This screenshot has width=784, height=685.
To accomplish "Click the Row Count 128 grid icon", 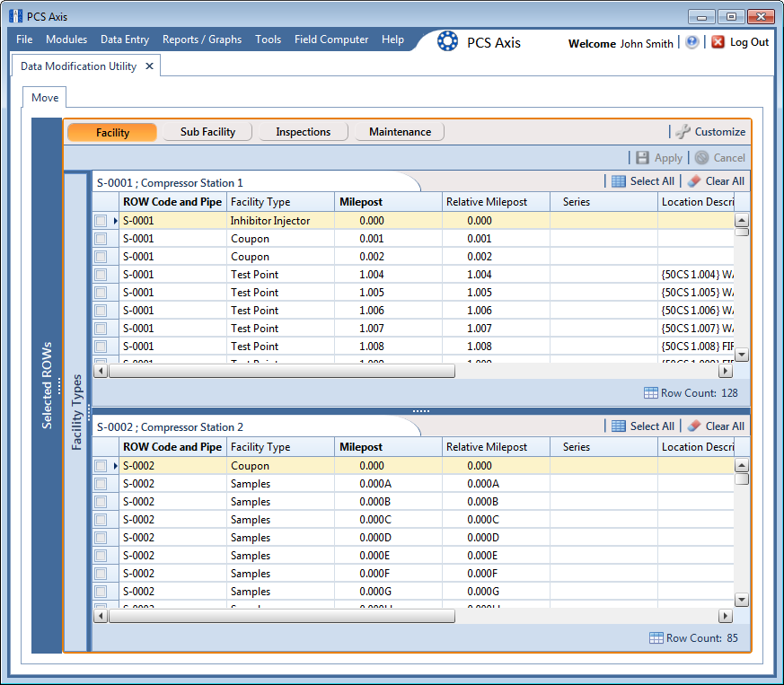I will [x=651, y=393].
